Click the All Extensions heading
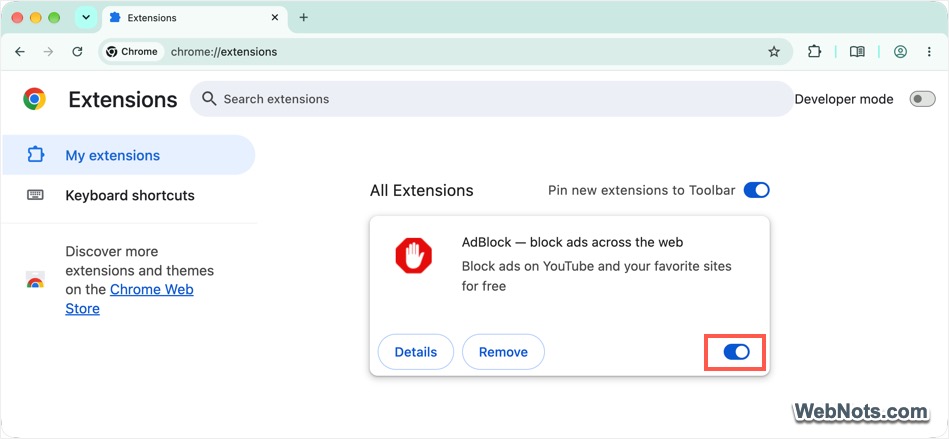 pos(422,191)
